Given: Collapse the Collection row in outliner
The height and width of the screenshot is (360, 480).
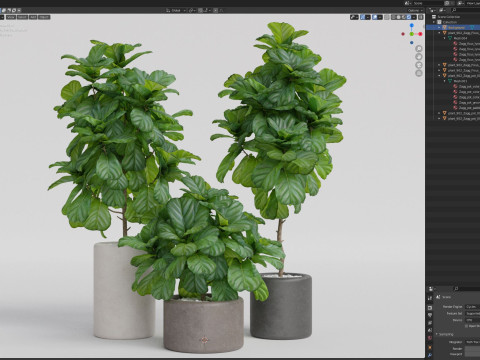Looking at the screenshot, I should pos(434,22).
